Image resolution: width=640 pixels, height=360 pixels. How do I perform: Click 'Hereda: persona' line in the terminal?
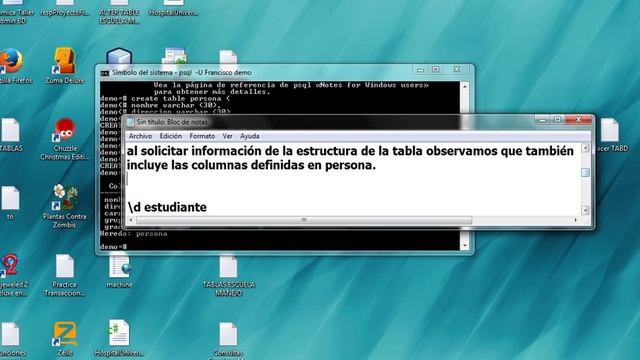click(133, 234)
